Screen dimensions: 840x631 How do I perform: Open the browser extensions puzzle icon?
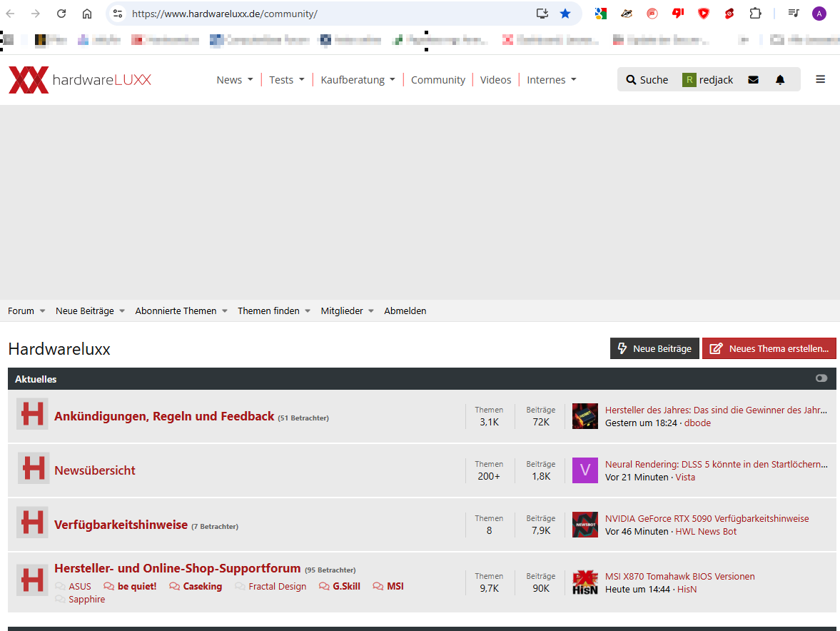point(755,14)
